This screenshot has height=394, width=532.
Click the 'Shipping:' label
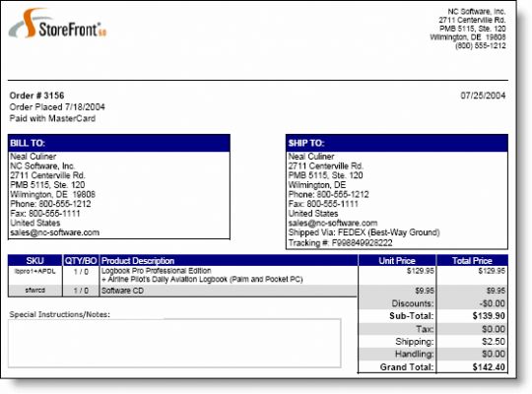[415, 342]
